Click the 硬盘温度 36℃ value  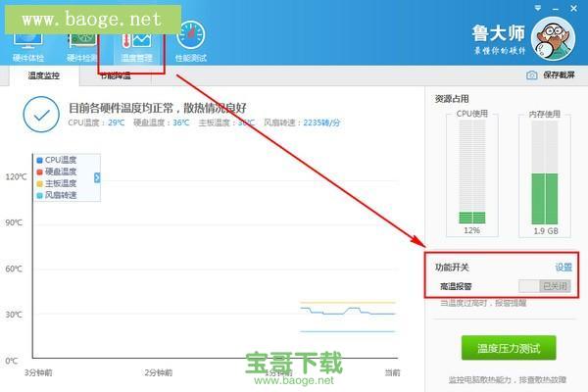click(181, 122)
